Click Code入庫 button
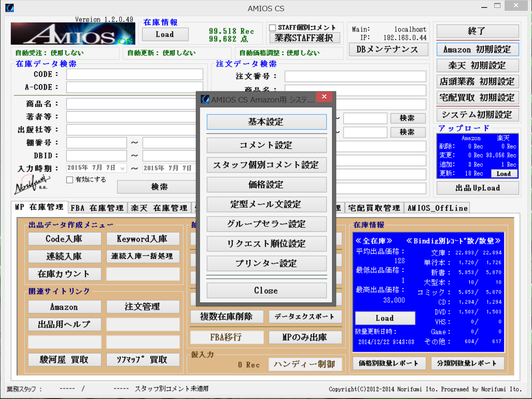Image resolution: width=532 pixels, height=399 pixels. 64,239
